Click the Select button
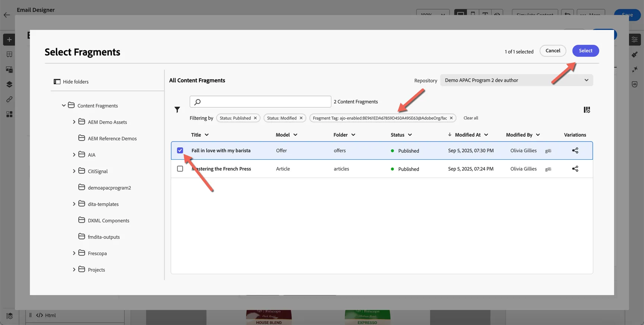 click(x=585, y=51)
